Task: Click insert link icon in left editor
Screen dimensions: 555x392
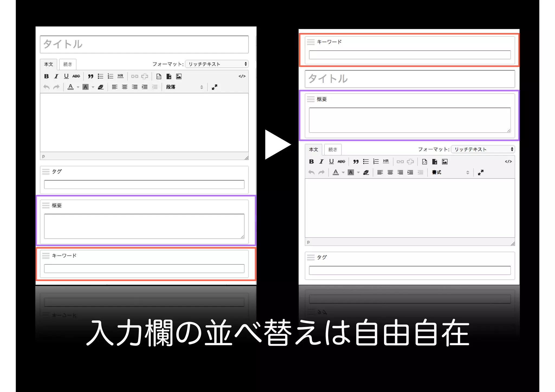Action: pos(135,76)
